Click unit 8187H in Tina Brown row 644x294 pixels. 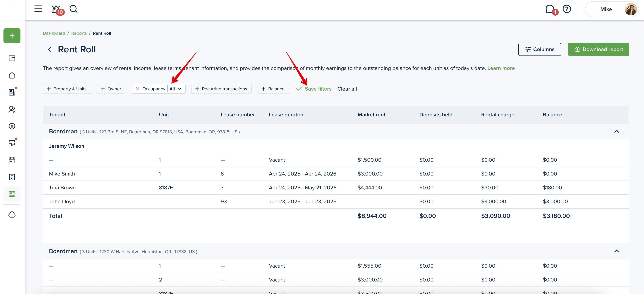coord(166,188)
